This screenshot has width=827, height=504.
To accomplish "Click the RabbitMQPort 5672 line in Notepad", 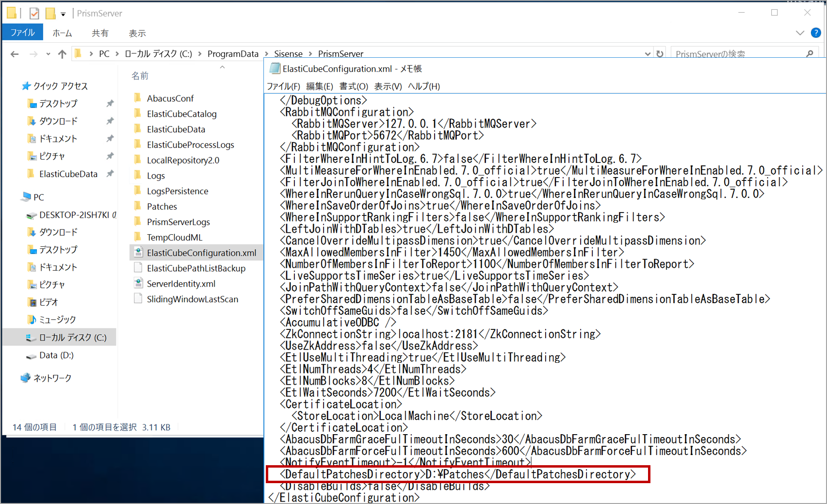I will (x=388, y=135).
